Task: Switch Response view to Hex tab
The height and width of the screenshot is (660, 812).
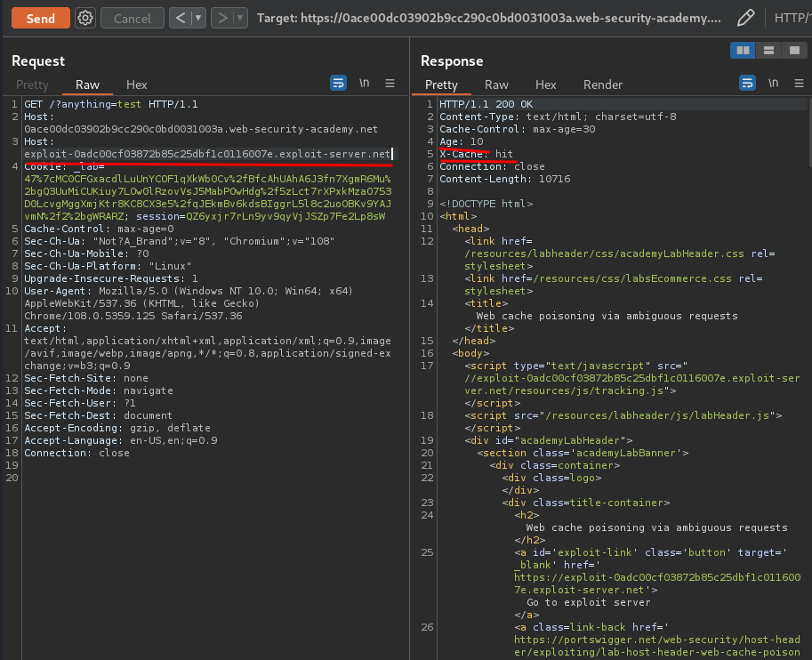Action: 546,85
